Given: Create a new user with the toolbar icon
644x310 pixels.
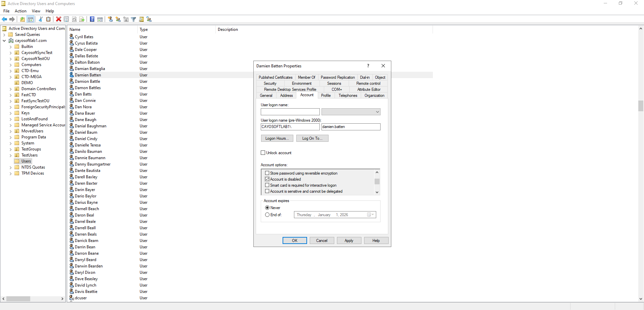Looking at the screenshot, I should tap(110, 19).
